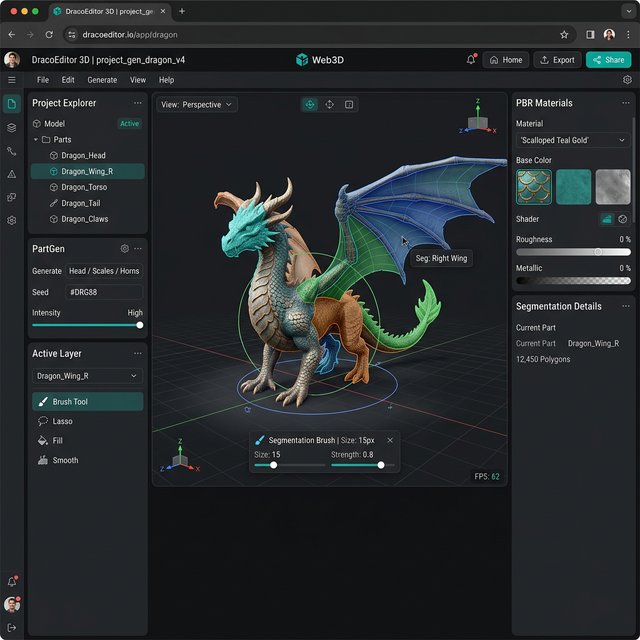Screen dimensions: 640x640
Task: Click the Home button
Action: pos(506,60)
